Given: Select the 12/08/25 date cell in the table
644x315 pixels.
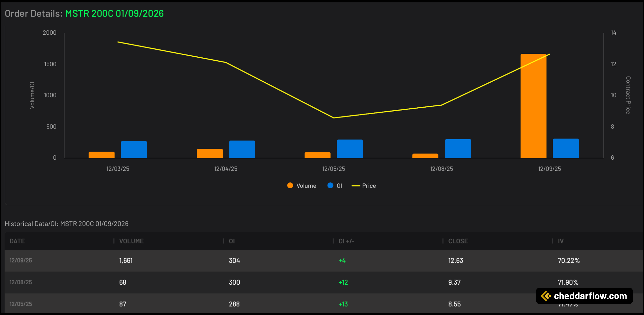Looking at the screenshot, I should (21, 282).
